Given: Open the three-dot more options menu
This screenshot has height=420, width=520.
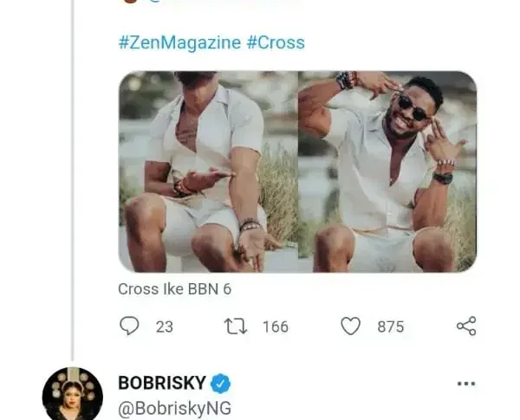Looking at the screenshot, I should coord(466,384).
